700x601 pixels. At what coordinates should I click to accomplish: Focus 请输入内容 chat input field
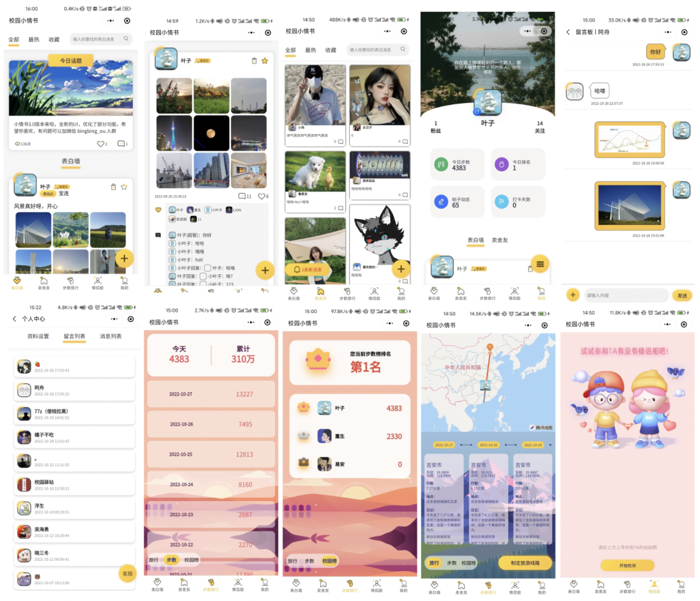pos(626,295)
